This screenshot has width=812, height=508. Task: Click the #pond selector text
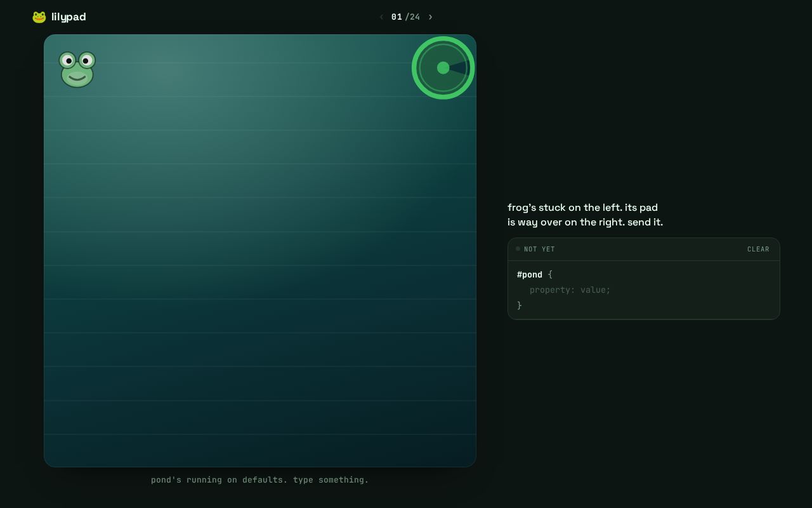530,275
